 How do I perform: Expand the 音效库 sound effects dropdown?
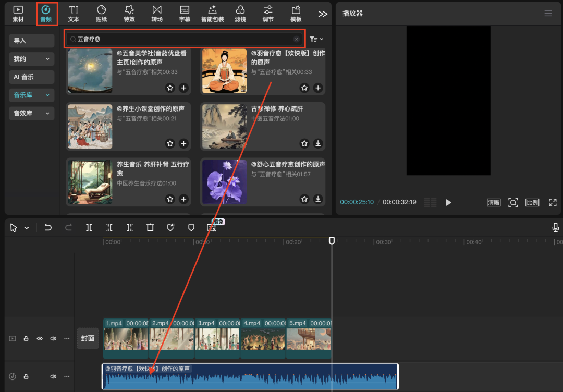click(x=32, y=113)
